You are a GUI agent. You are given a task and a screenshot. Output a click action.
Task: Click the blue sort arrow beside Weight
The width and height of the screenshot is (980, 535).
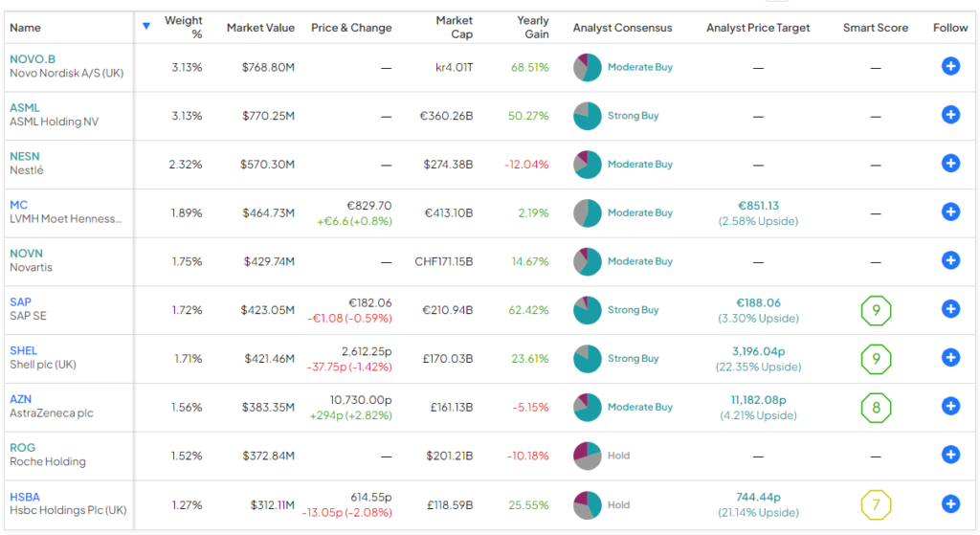coord(145,27)
